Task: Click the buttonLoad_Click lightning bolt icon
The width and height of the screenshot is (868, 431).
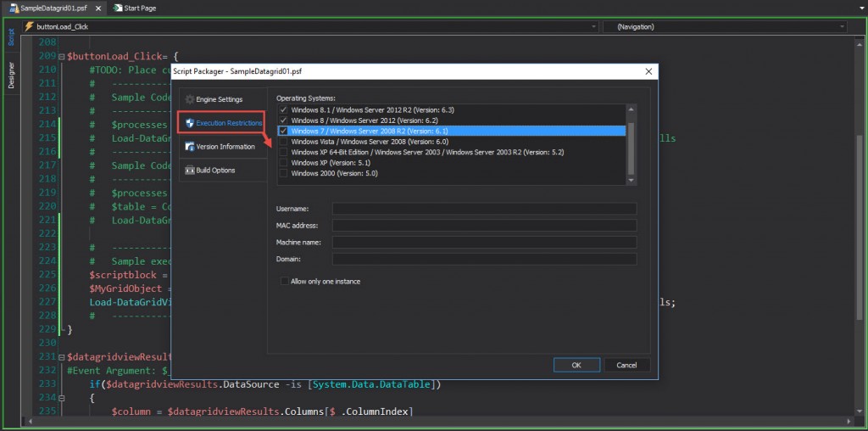Action: click(30, 26)
